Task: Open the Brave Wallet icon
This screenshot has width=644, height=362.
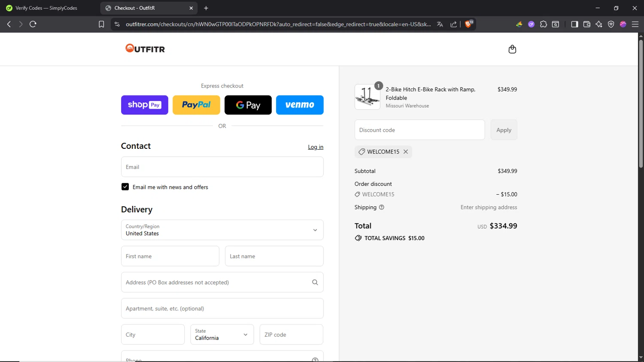Action: [587, 24]
